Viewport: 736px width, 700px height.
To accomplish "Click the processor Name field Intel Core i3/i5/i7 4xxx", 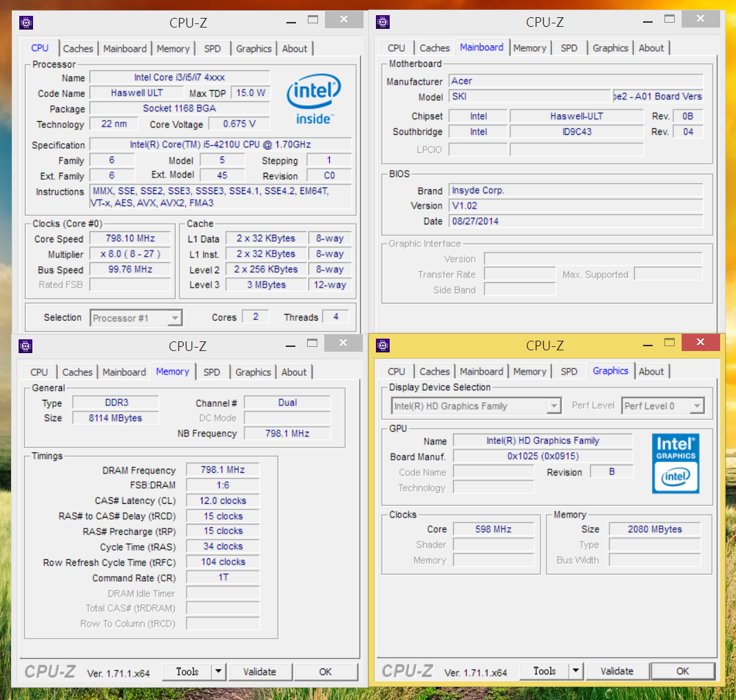I will (180, 77).
